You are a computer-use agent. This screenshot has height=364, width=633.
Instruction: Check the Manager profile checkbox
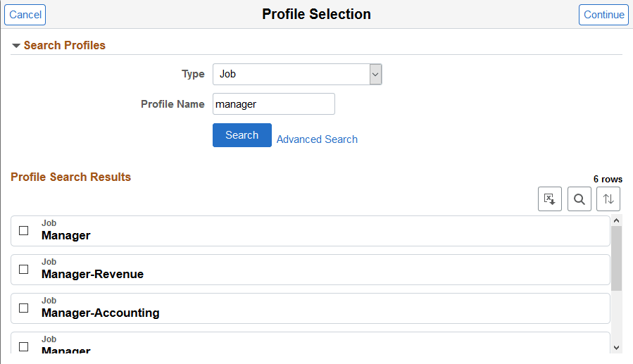24,230
